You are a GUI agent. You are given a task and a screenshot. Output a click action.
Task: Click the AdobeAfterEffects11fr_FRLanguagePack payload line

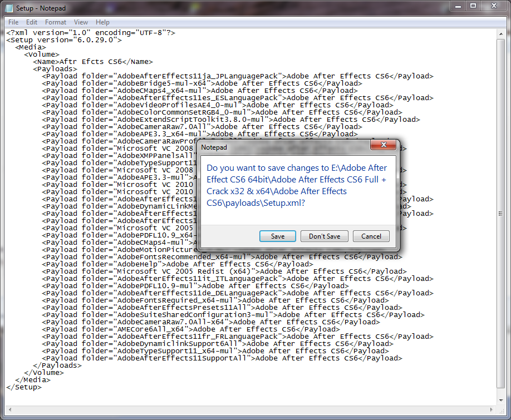pos(238,337)
